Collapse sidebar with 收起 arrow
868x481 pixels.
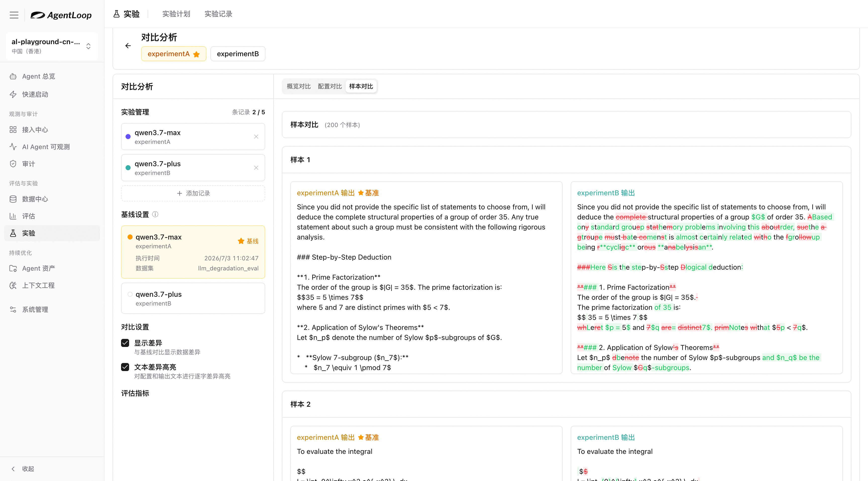(23, 469)
